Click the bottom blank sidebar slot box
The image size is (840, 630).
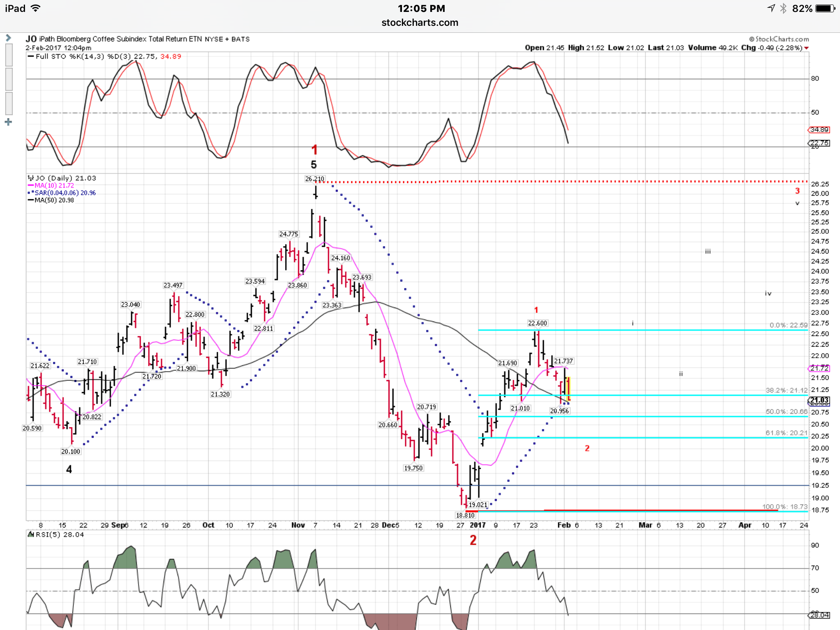tap(9, 103)
